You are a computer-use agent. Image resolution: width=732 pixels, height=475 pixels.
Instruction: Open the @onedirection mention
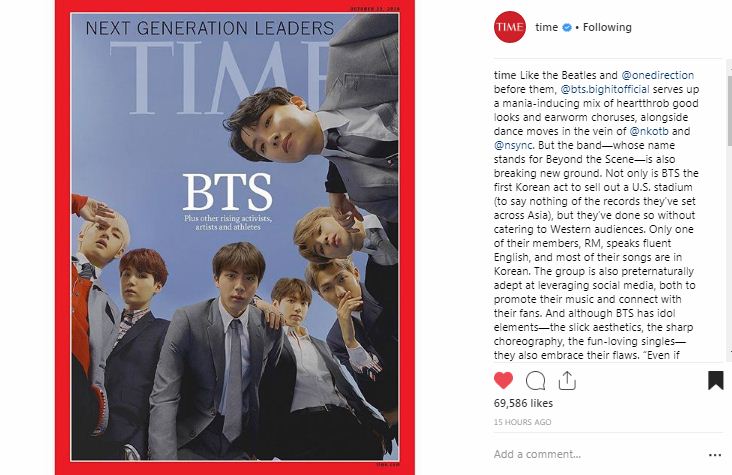pos(657,75)
